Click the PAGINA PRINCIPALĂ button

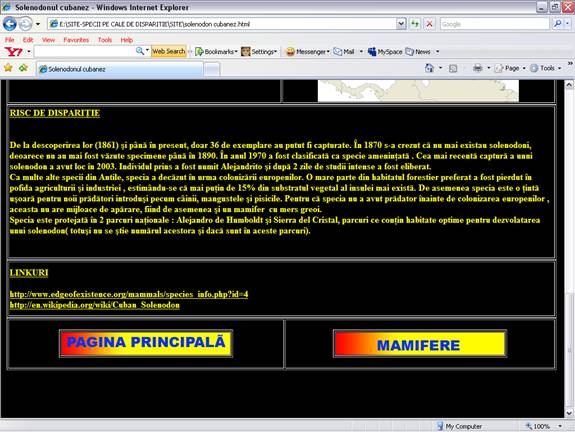[x=146, y=343]
